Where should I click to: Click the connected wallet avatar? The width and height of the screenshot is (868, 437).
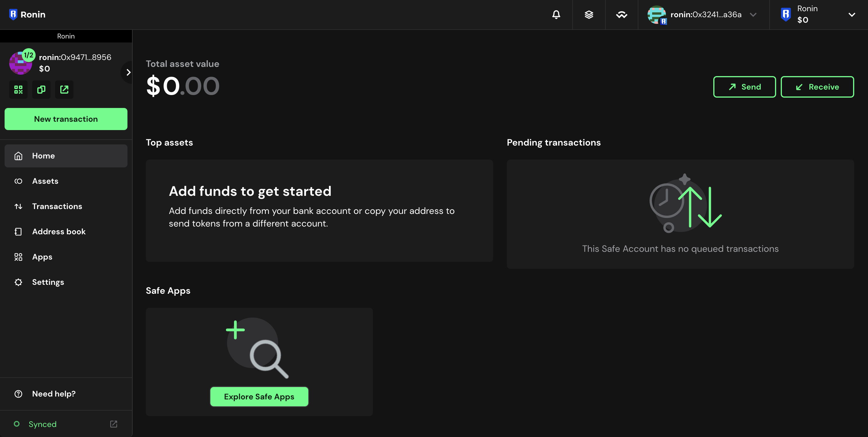click(656, 14)
